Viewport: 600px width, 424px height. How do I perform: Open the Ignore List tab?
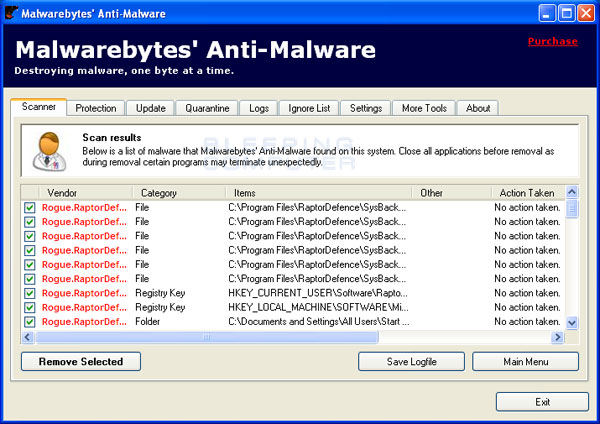(x=309, y=108)
